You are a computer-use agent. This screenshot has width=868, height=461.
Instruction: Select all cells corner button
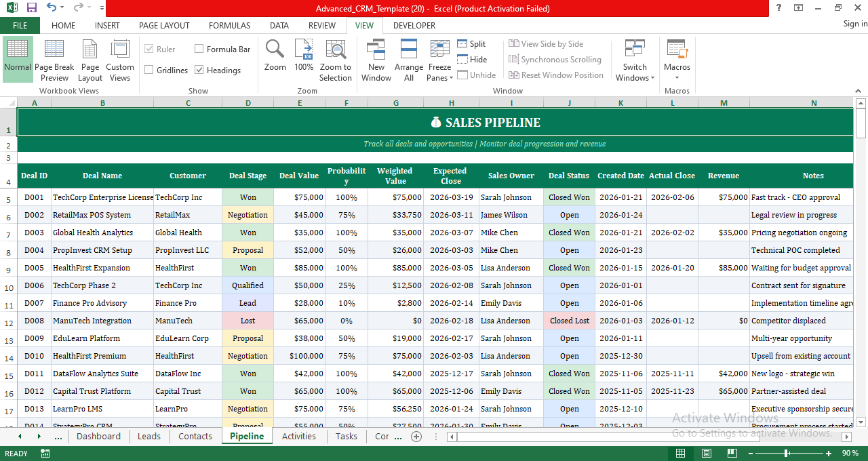click(x=8, y=103)
